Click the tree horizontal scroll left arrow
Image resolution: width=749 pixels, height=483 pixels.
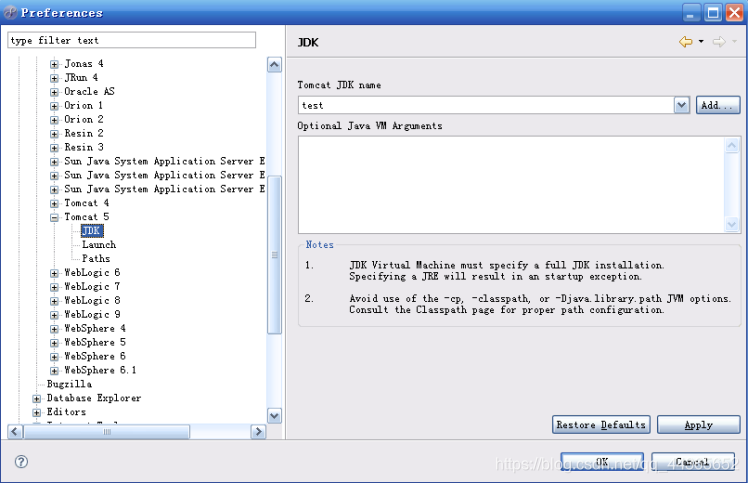pos(15,432)
